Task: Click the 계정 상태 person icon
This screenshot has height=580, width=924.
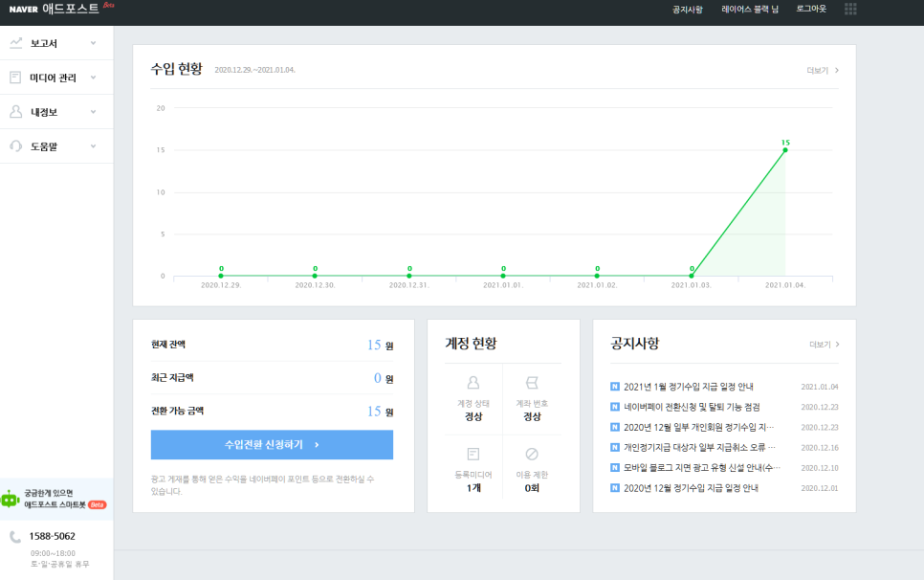Action: tap(473, 383)
